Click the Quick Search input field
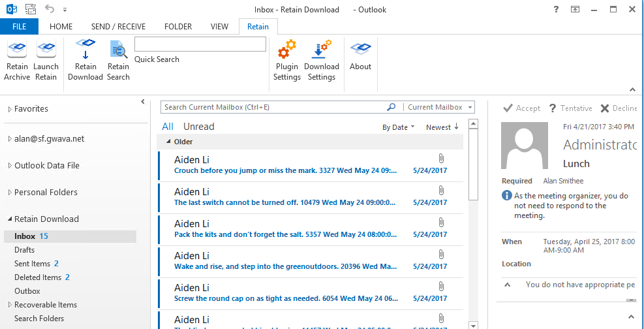 pyautogui.click(x=200, y=44)
